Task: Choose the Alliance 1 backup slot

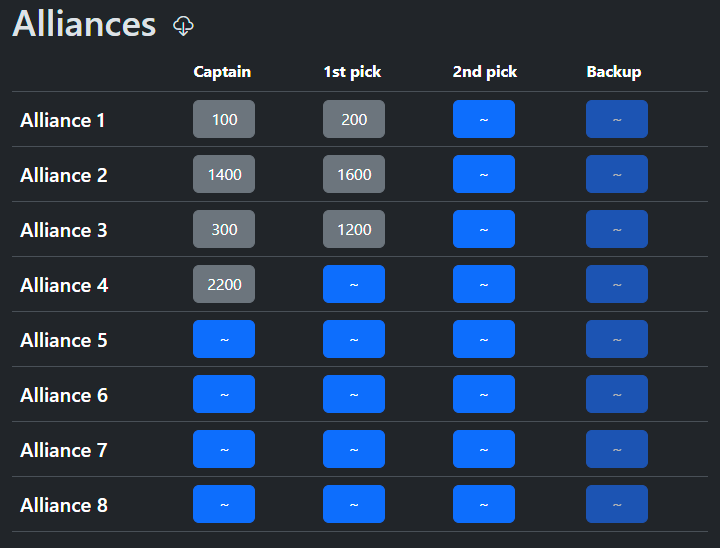Action: pyautogui.click(x=617, y=119)
